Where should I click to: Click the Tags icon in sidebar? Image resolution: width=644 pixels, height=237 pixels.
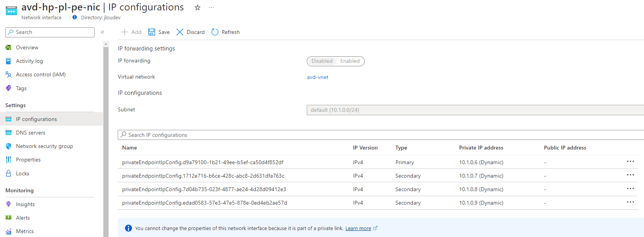8,88
